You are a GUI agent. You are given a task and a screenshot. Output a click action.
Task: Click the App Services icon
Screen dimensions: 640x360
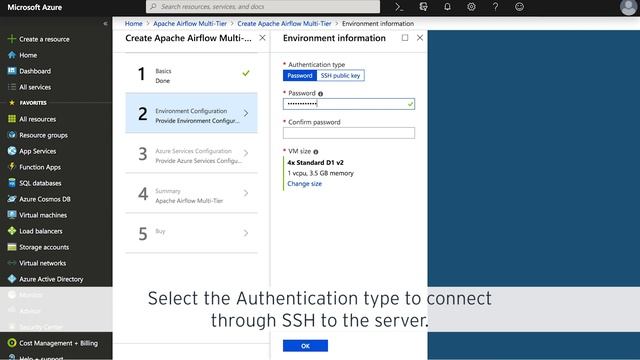[x=11, y=151]
